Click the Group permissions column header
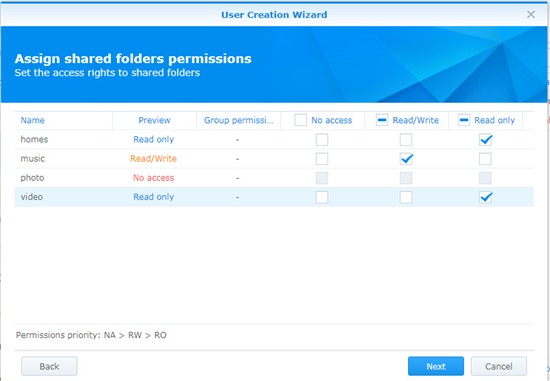 point(239,120)
